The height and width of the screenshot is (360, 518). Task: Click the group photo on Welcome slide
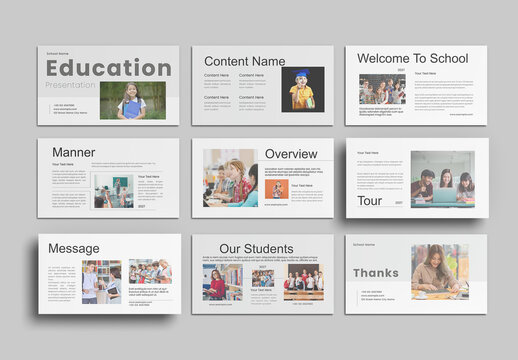(x=382, y=89)
